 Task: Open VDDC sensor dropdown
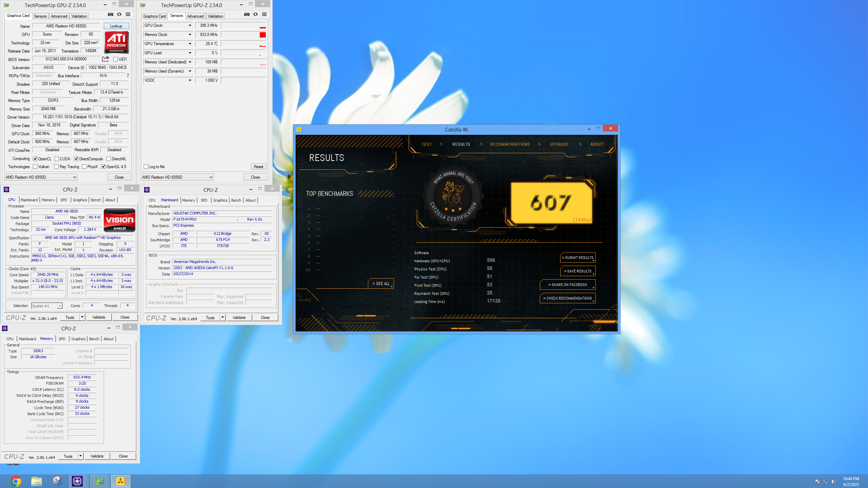tap(190, 80)
